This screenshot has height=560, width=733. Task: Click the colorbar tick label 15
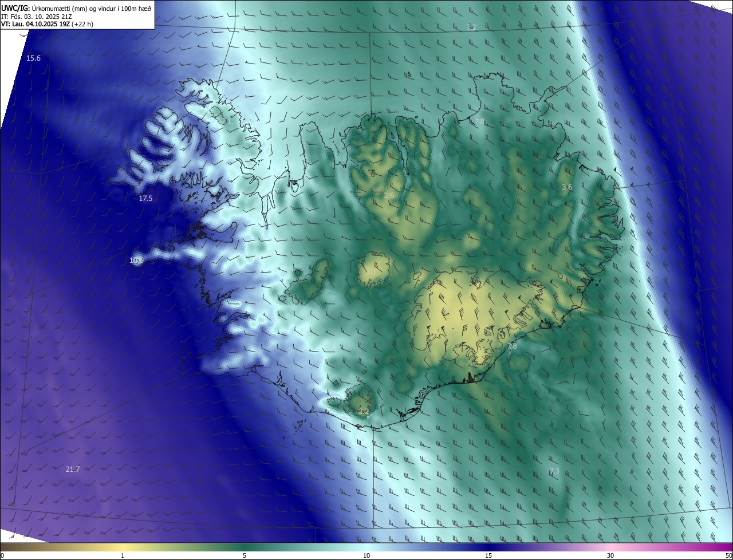(488, 555)
